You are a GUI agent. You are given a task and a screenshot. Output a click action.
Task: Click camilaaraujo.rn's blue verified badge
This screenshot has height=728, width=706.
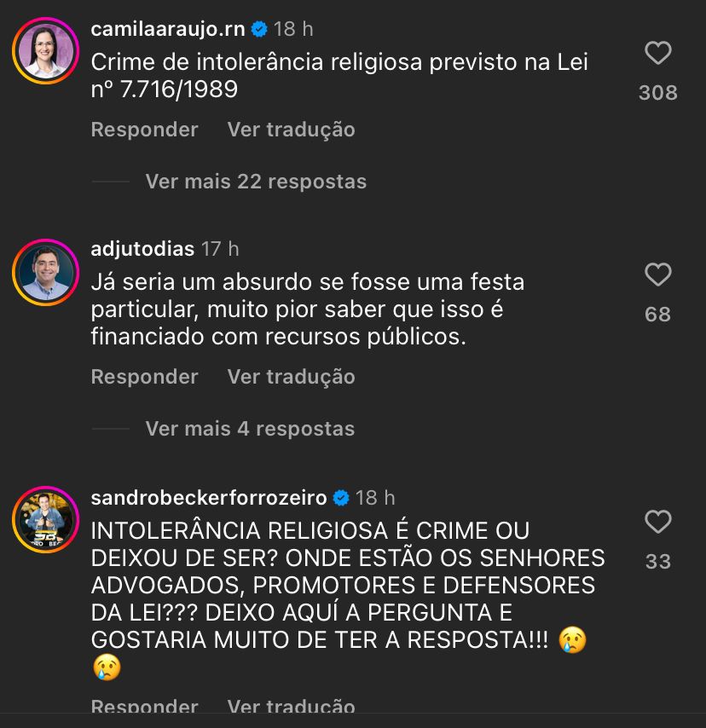[259, 29]
